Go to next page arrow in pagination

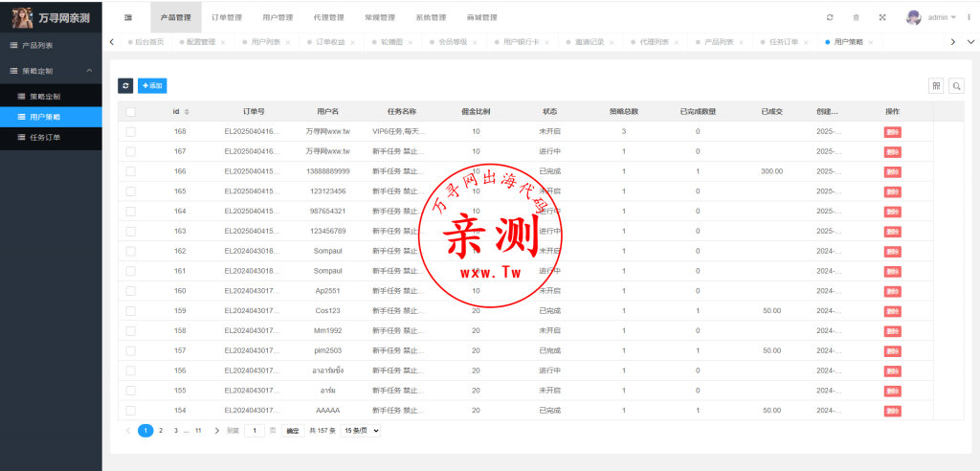click(x=217, y=431)
